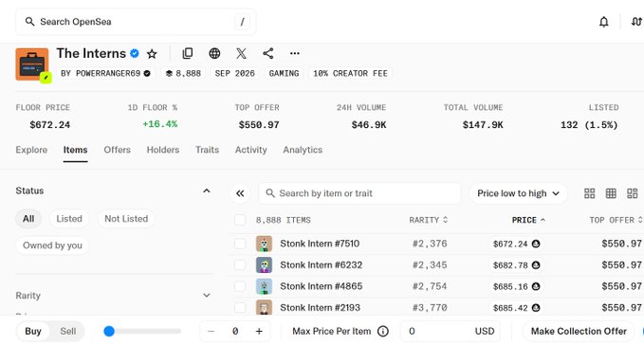
Task: Sort by the Price column header
Action: [528, 220]
